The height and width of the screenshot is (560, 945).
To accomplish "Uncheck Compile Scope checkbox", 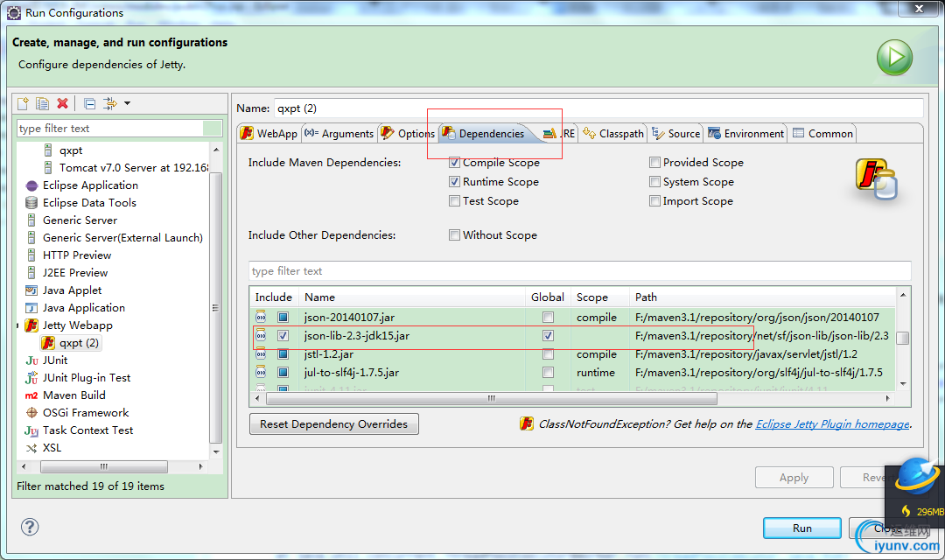I will [x=454, y=163].
